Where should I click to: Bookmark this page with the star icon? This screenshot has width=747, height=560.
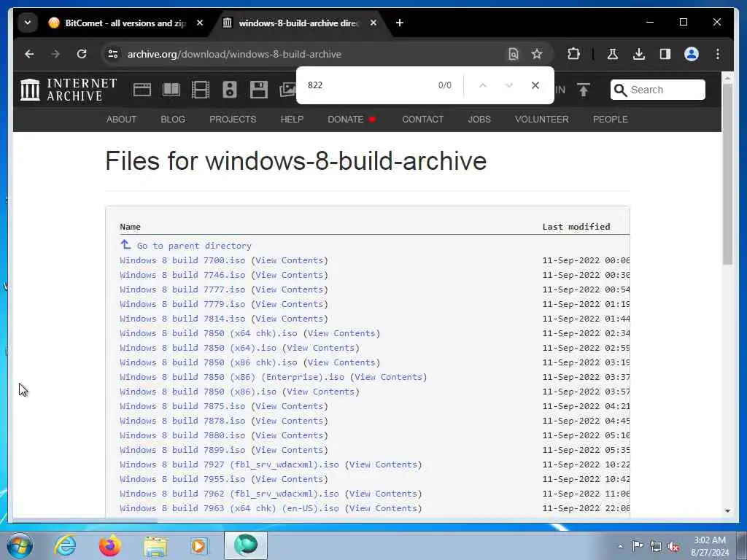point(537,54)
